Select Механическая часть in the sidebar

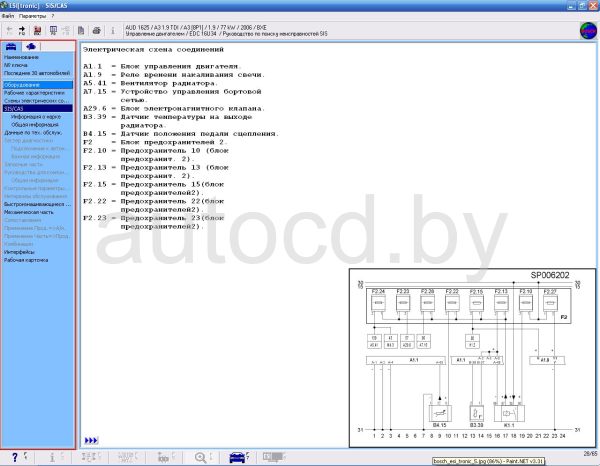(29, 212)
